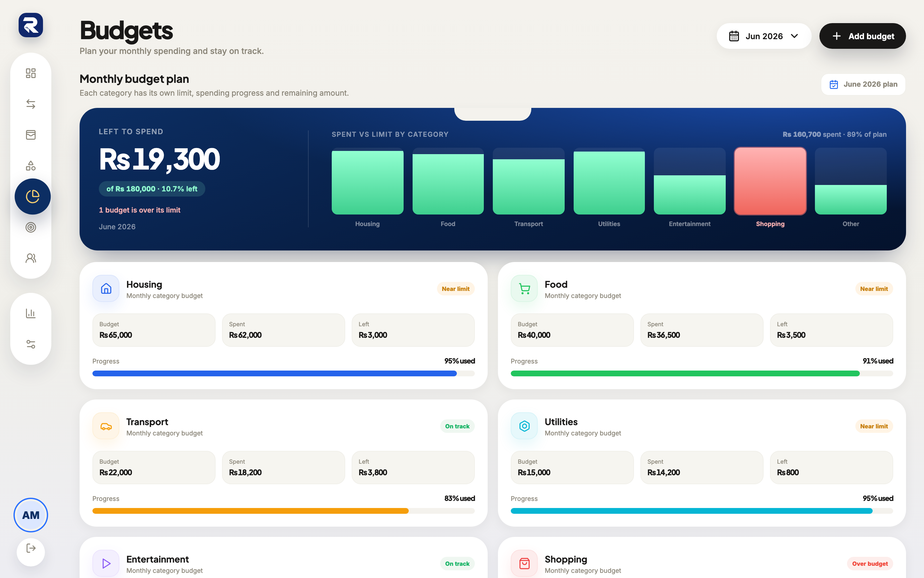Click Entertainment On track badge
Viewport: 924px width, 578px height.
(457, 564)
